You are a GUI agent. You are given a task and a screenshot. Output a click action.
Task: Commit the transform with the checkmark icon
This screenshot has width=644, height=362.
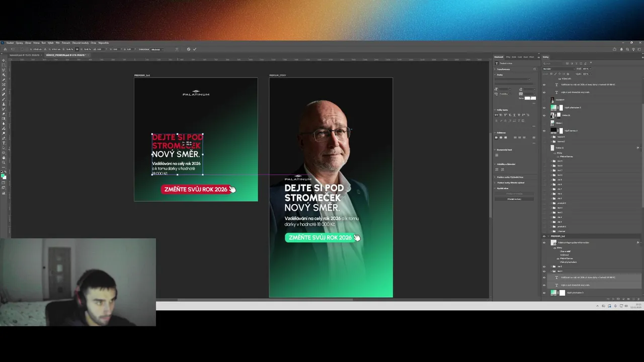pos(195,49)
